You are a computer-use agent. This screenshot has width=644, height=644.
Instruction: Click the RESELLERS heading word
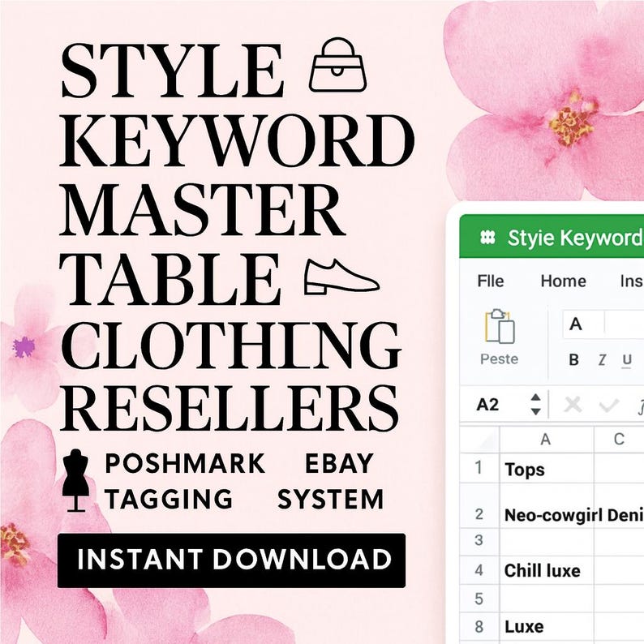(x=230, y=408)
